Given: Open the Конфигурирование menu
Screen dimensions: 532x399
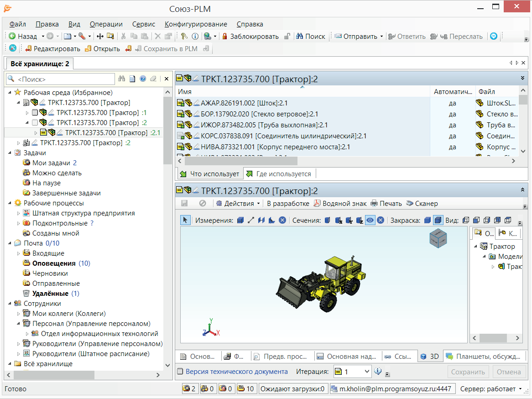Looking at the screenshot, I should [x=196, y=24].
